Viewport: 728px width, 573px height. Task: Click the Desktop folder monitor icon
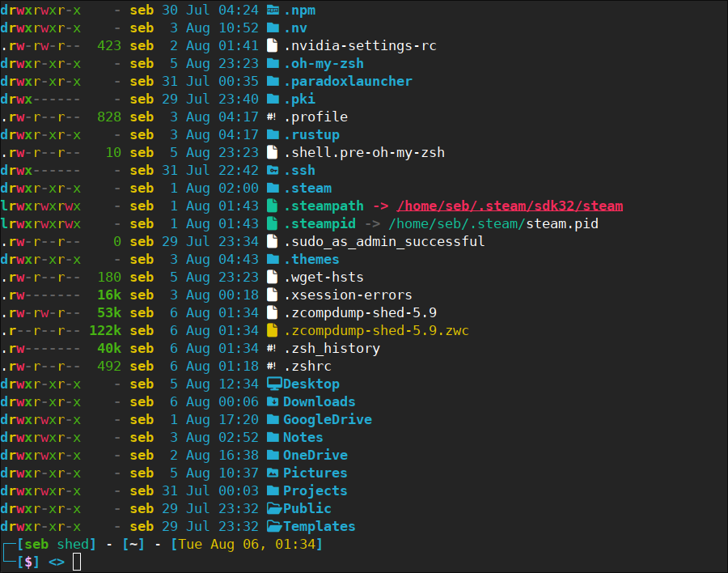click(273, 384)
